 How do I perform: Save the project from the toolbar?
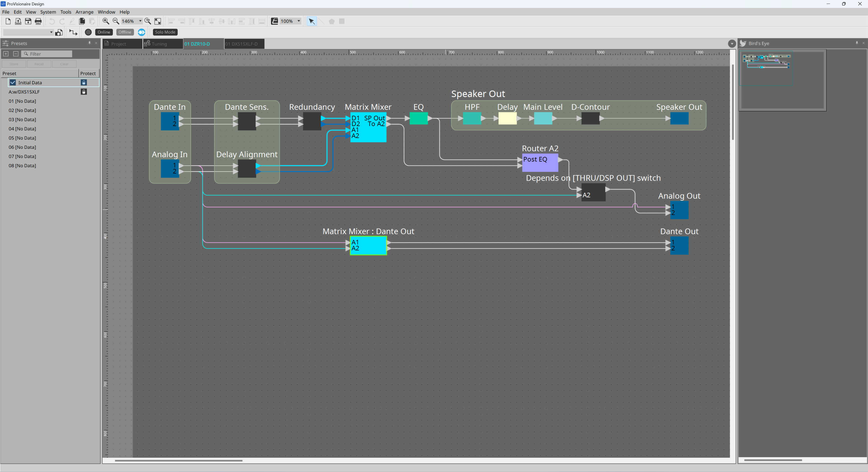click(x=28, y=21)
